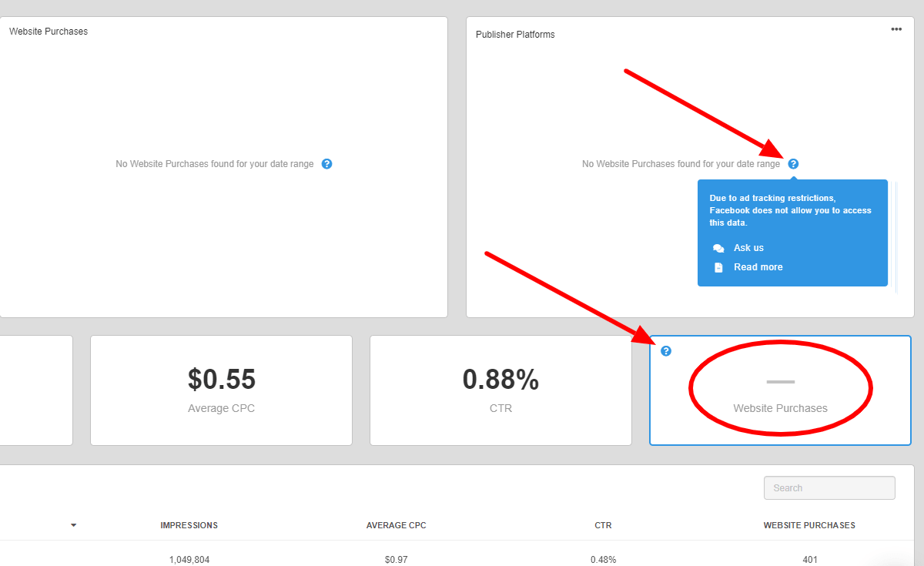Click the $0.97 average CPC cell
The width and height of the screenshot is (924, 566).
tap(396, 560)
